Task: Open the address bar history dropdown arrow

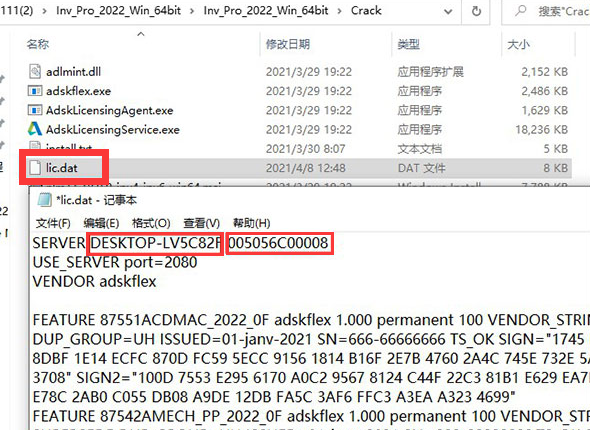Action: pos(448,12)
